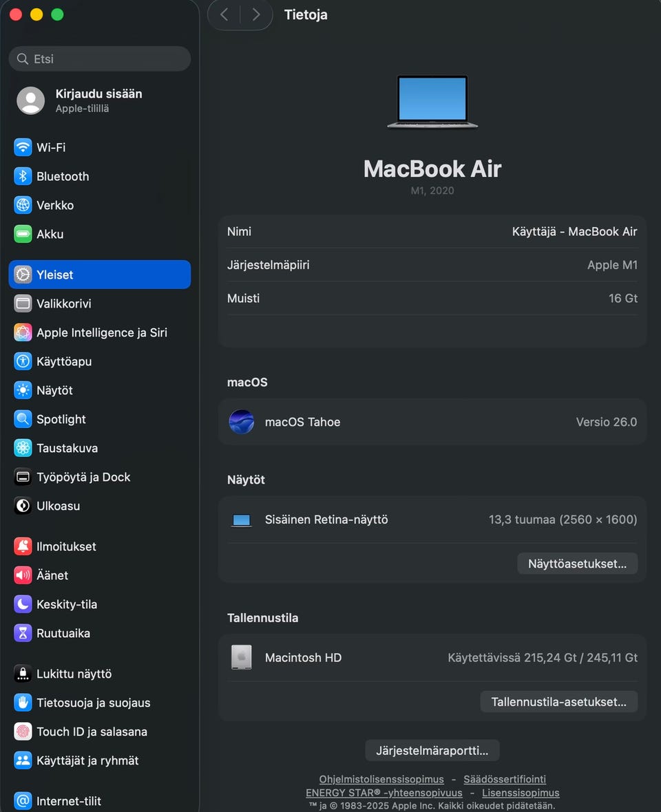The height and width of the screenshot is (812, 661).
Task: Open Tietosuoja ja suojaus hand icon
Action: (23, 703)
